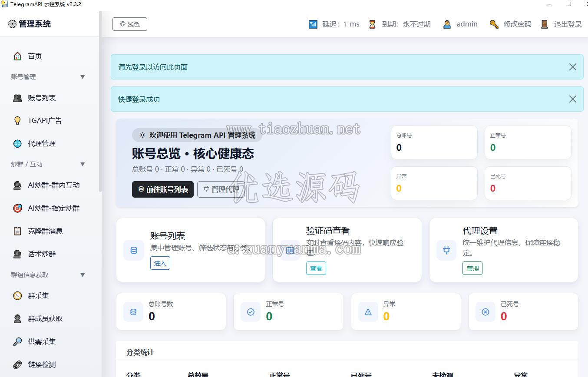The height and width of the screenshot is (377, 588).
Task: Click the door icon for 退出登录
Action: pyautogui.click(x=544, y=24)
